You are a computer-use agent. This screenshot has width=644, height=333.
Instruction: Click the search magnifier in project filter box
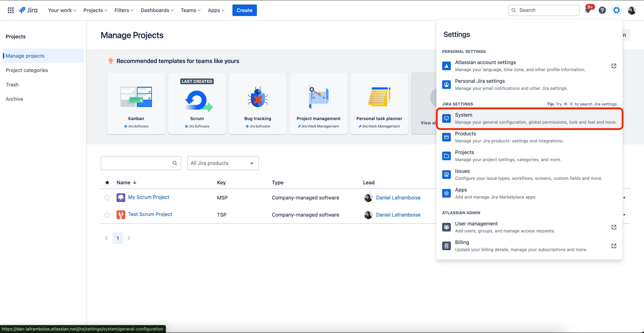point(175,163)
